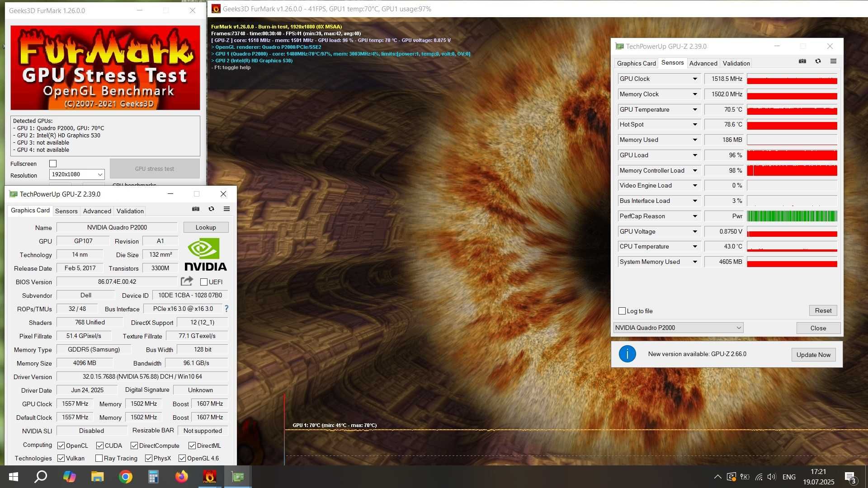Switch to GPU-Z in taskbar
868x488 pixels.
pyautogui.click(x=238, y=477)
